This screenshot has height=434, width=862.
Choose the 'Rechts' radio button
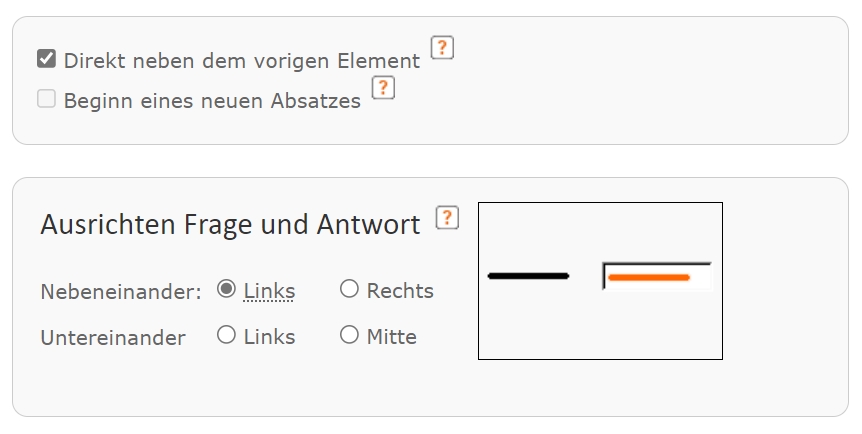349,289
